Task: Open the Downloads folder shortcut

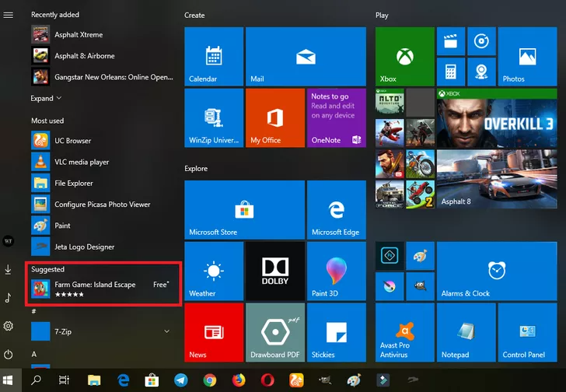Action: pyautogui.click(x=8, y=270)
